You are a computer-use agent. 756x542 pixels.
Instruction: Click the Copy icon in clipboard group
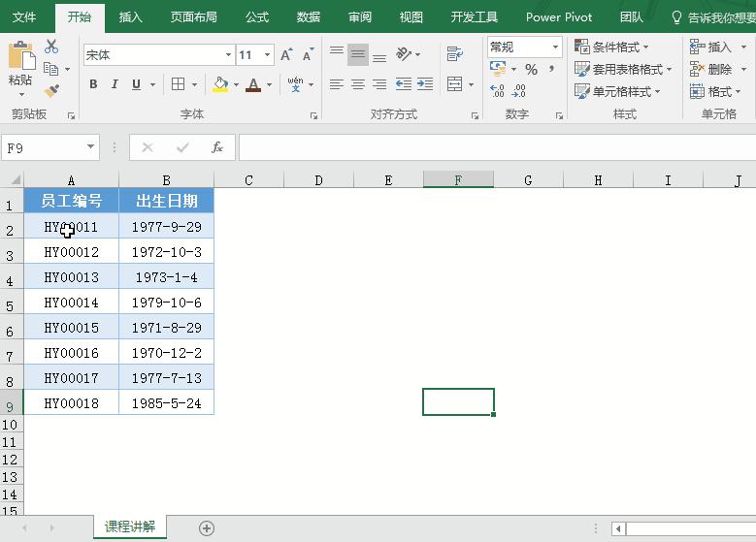coord(51,69)
